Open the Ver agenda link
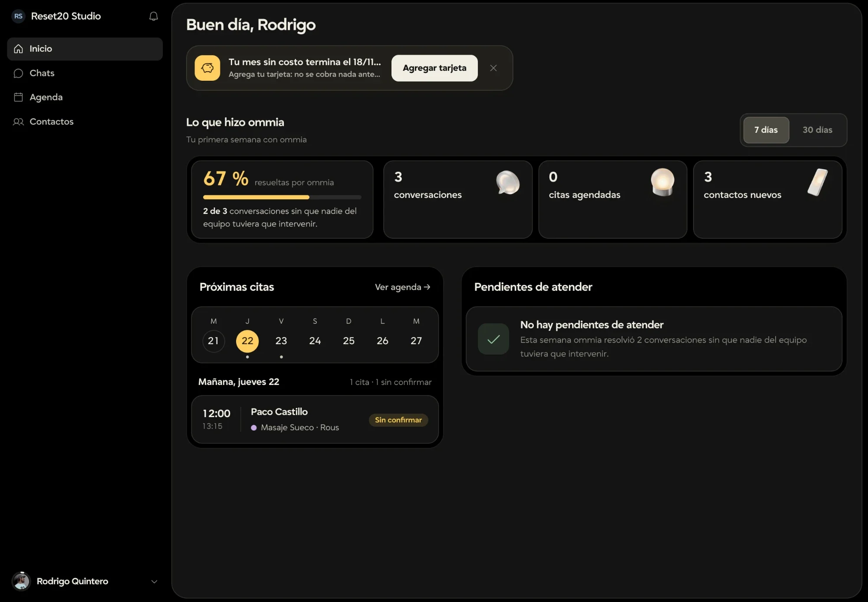868x602 pixels. pos(402,287)
